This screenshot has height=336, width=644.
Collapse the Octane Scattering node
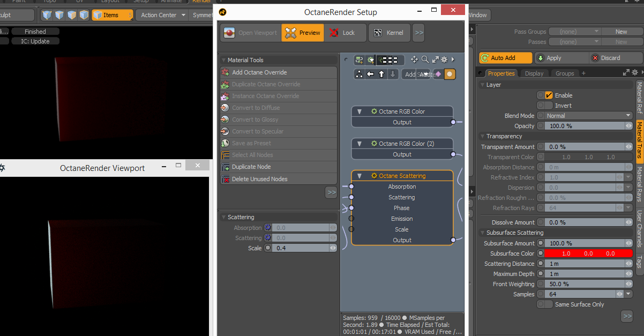(360, 176)
